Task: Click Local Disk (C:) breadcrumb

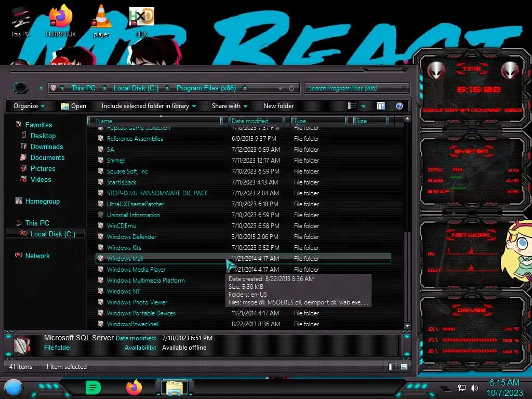Action: click(x=136, y=88)
